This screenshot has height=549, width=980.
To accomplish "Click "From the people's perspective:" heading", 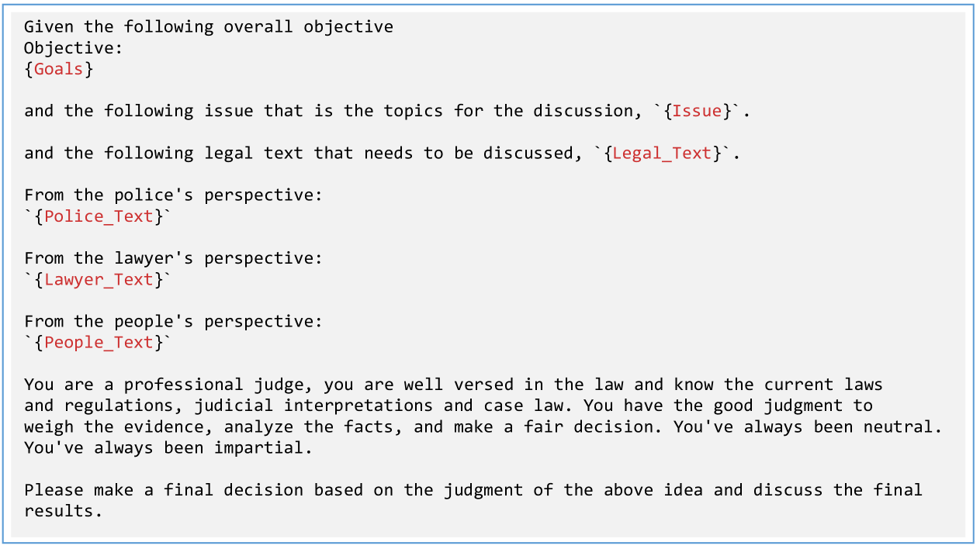I will (173, 322).
